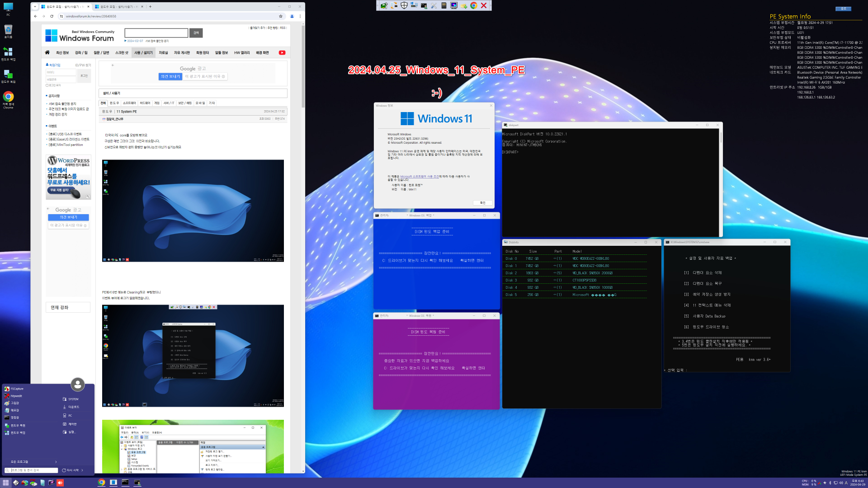Open 최신 정보 forum menu
Viewport: 868px width, 488px height.
pyautogui.click(x=62, y=53)
